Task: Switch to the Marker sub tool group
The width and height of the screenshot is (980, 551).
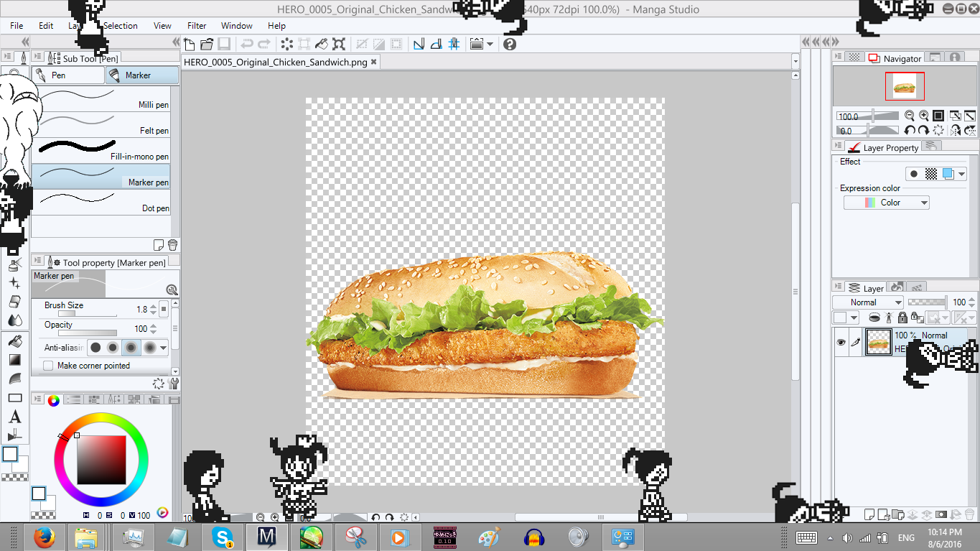Action: [142, 75]
